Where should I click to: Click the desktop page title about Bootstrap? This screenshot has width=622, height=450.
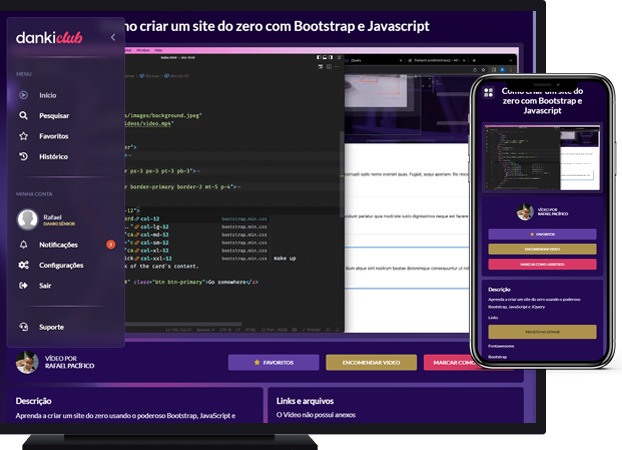click(277, 26)
